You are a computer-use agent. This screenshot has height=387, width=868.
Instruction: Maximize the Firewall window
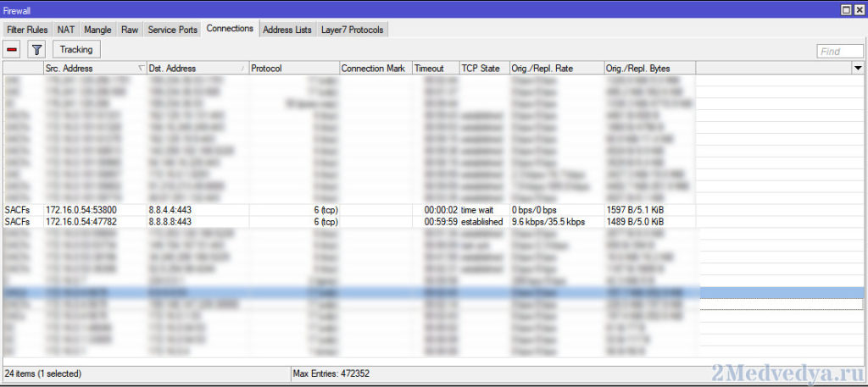(x=846, y=9)
